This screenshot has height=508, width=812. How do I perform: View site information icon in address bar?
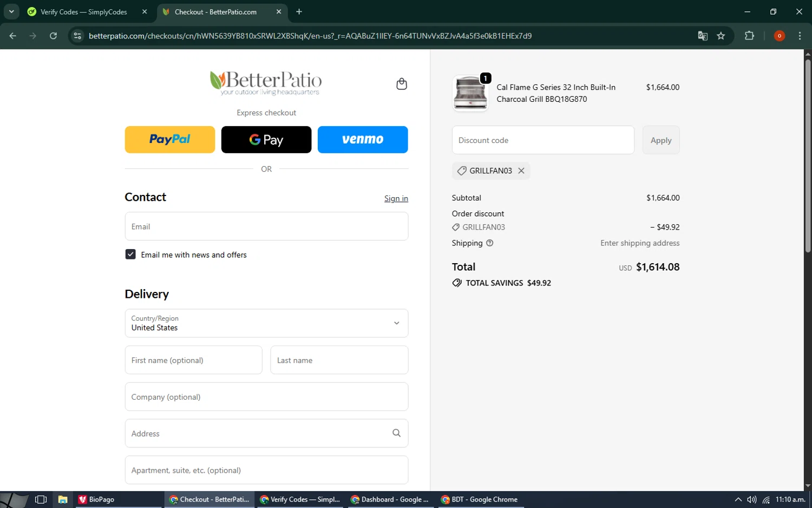pos(77,36)
